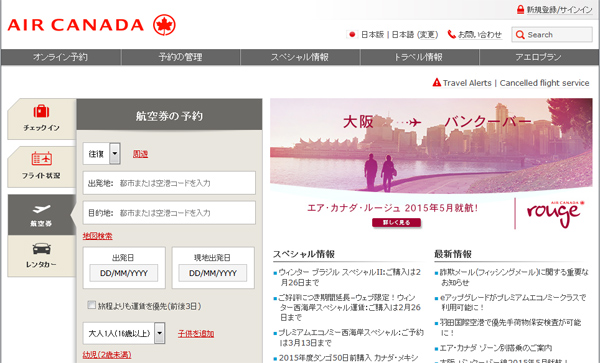The image size is (600, 363).
Task: Click the 出発日 date field
Action: [124, 273]
